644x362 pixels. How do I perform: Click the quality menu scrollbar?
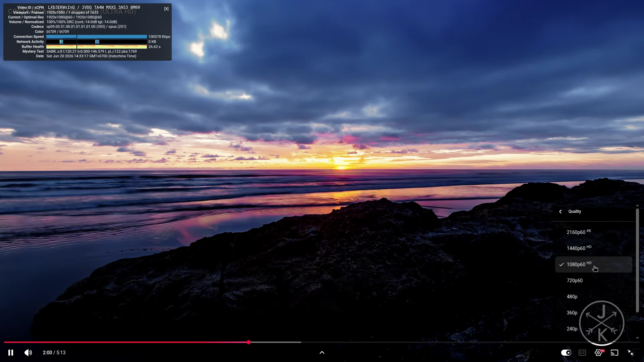[x=637, y=261]
